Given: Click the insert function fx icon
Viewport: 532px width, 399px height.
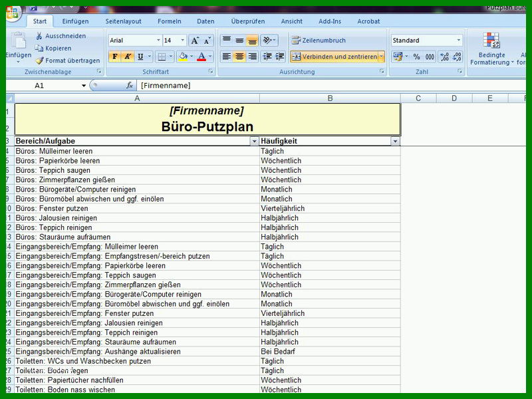Looking at the screenshot, I should 130,86.
